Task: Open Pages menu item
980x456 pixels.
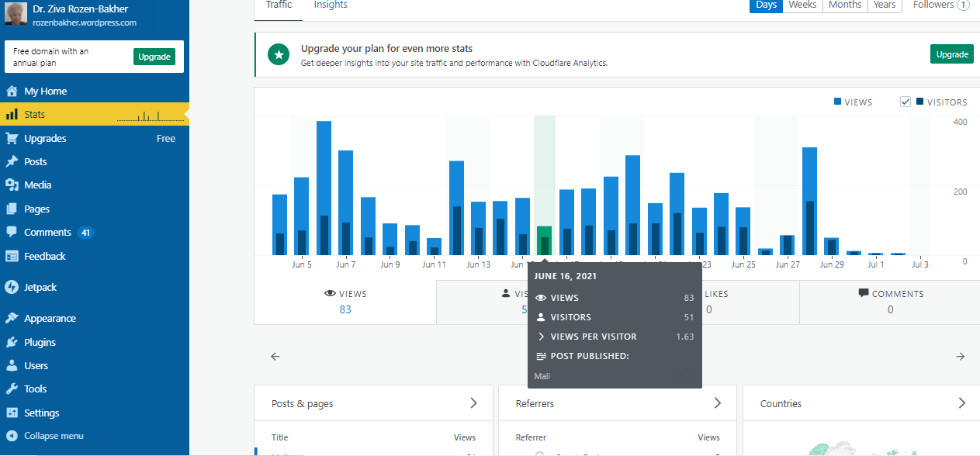Action: (x=95, y=209)
